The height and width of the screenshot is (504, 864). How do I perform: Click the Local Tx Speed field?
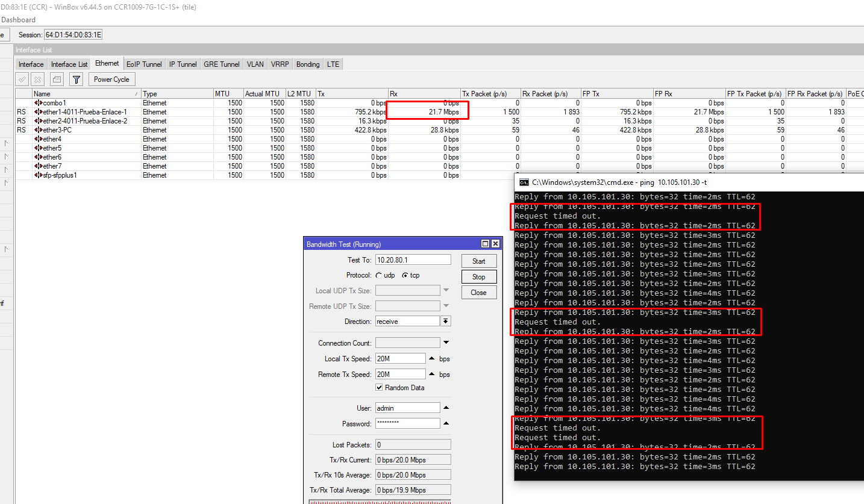[400, 359]
